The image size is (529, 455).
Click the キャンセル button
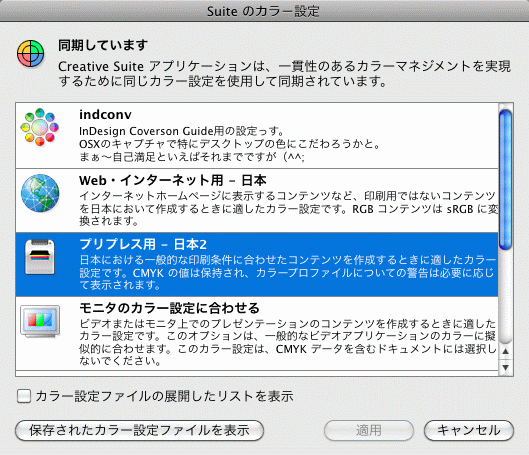point(469,430)
